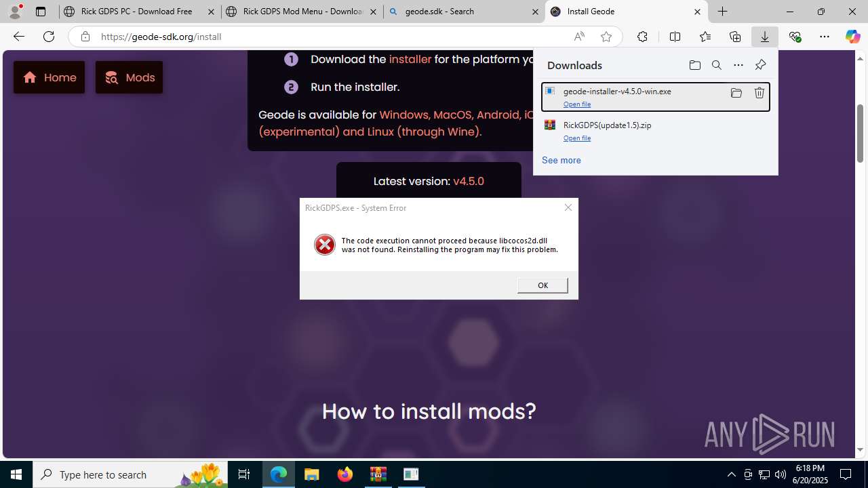View site information lock icon
The height and width of the screenshot is (488, 868).
[x=85, y=37]
